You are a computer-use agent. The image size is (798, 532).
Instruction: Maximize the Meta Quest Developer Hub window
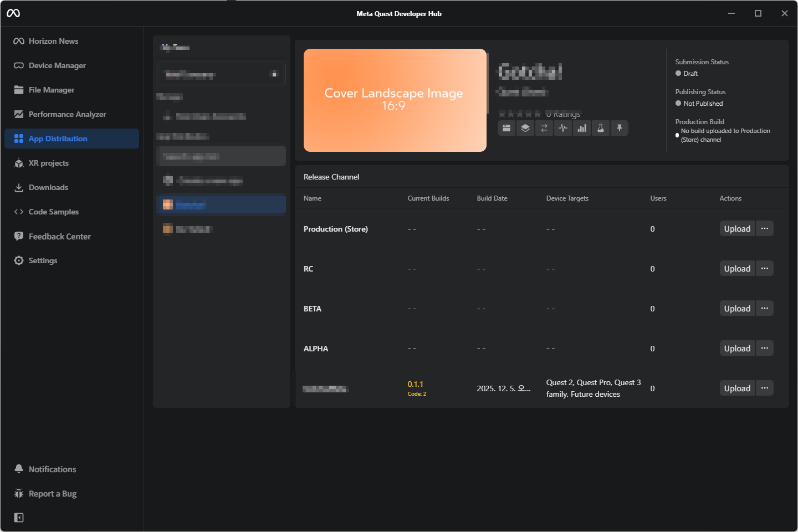(758, 13)
